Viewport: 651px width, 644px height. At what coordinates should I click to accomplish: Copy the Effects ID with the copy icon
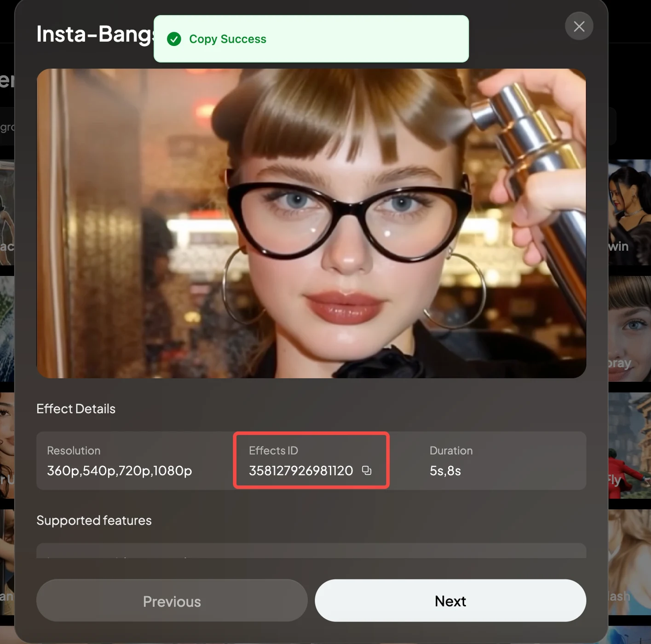(367, 470)
